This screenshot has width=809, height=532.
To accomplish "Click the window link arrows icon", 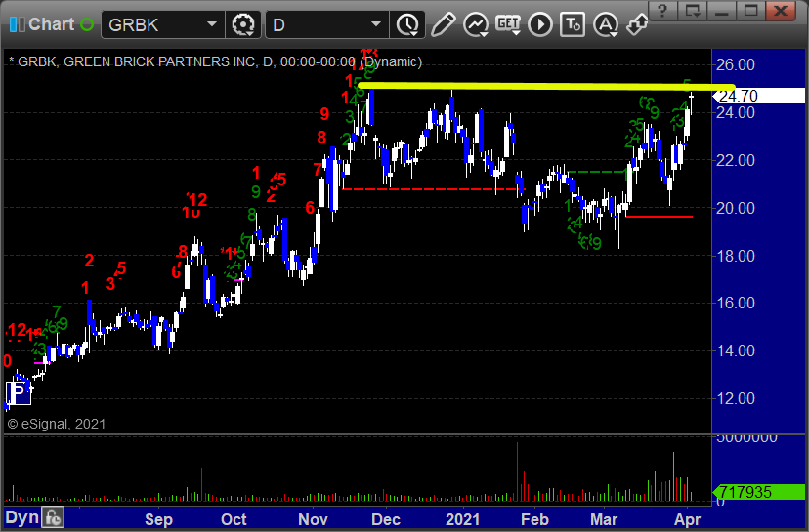I will pos(637,24).
